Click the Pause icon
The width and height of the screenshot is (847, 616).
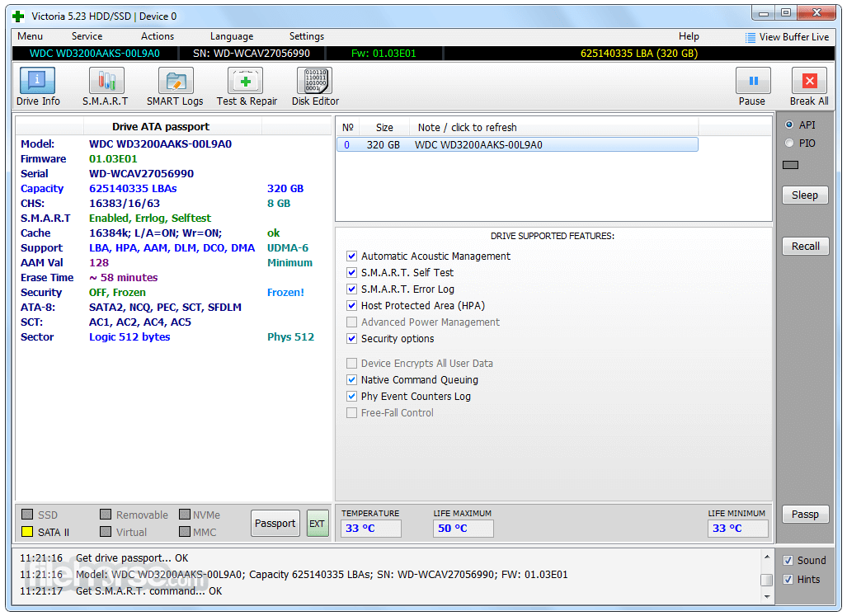(x=753, y=81)
